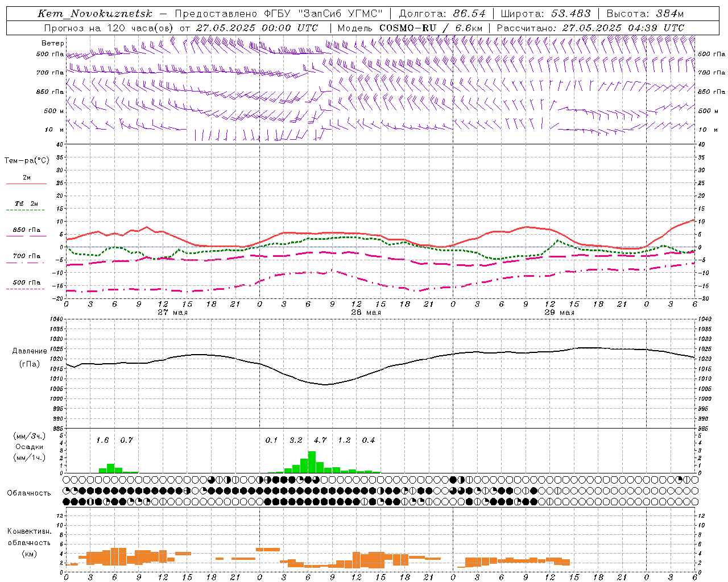The image size is (728, 582).
Task: Click the 'Высота: 384м' header value
Action: pos(645,14)
